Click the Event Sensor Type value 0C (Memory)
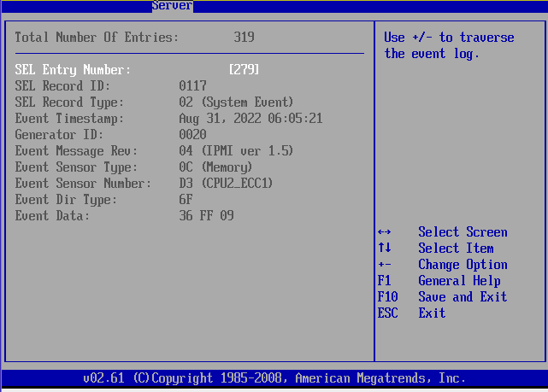The height and width of the screenshot is (392, 548). click(215, 167)
